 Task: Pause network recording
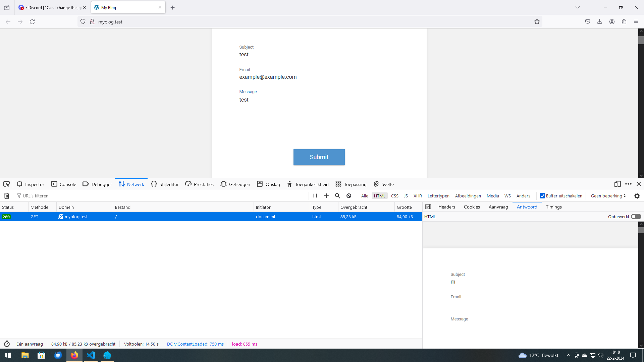(315, 196)
